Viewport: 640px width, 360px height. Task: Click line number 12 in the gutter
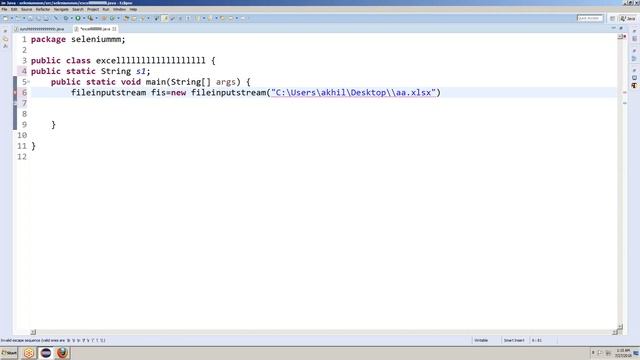point(22,157)
